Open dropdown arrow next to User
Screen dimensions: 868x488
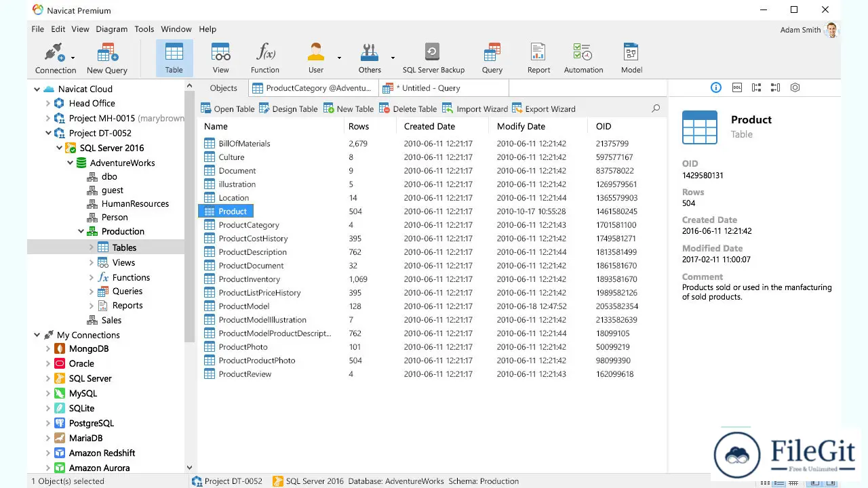pyautogui.click(x=339, y=58)
